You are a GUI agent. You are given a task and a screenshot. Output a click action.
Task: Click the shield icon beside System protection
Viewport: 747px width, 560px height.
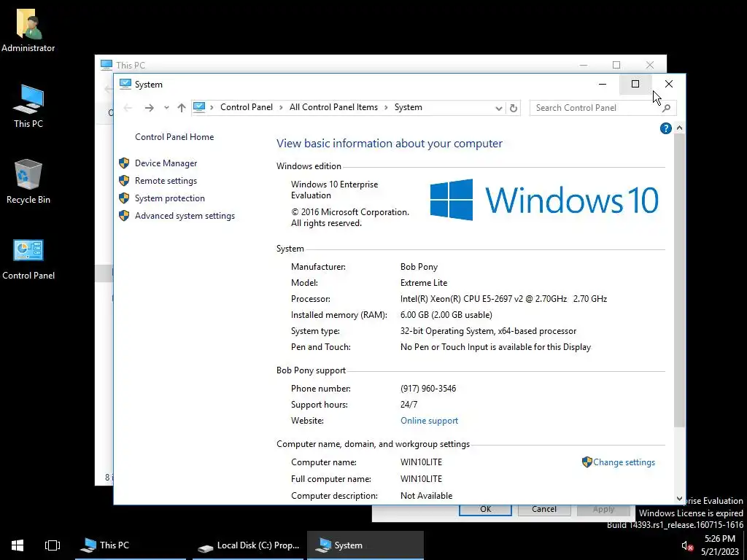124,198
